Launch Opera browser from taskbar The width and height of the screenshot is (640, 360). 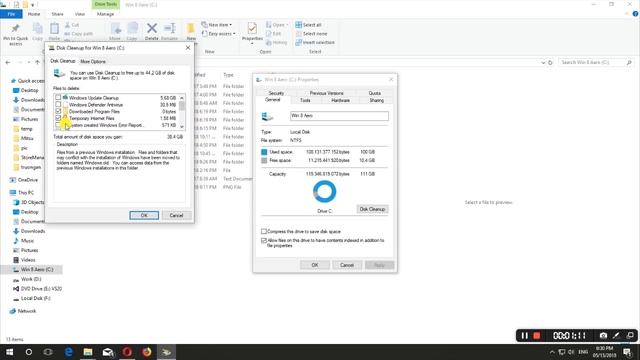[127, 352]
